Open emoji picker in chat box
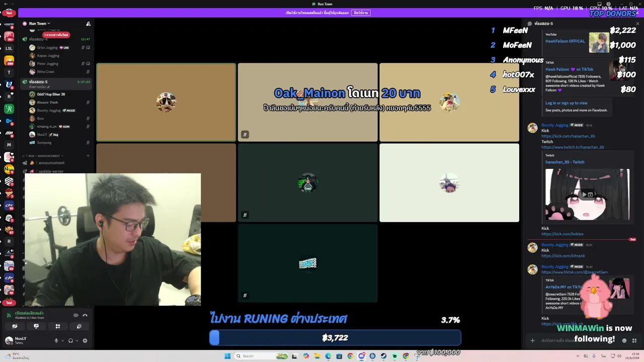The image size is (644, 362). coord(624,340)
